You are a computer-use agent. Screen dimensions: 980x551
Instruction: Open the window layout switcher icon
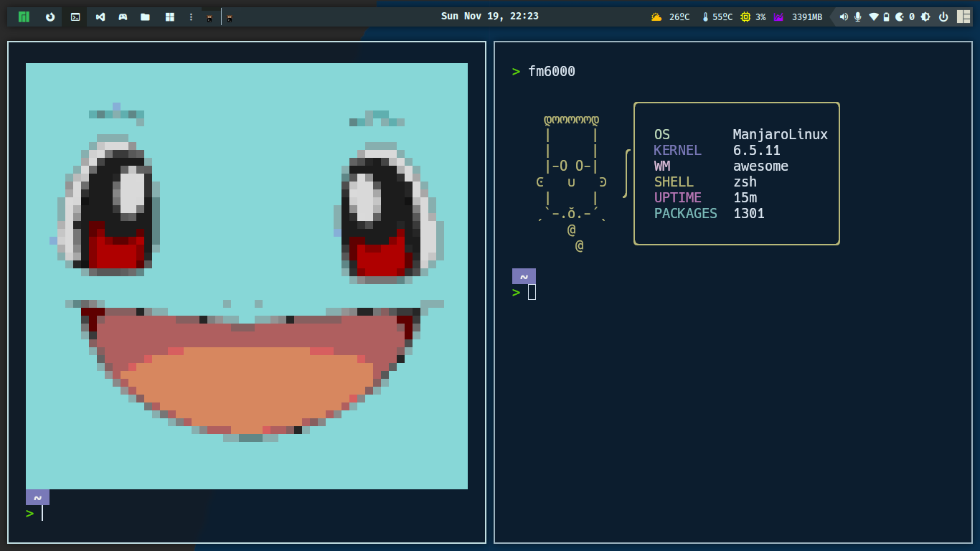tap(963, 17)
